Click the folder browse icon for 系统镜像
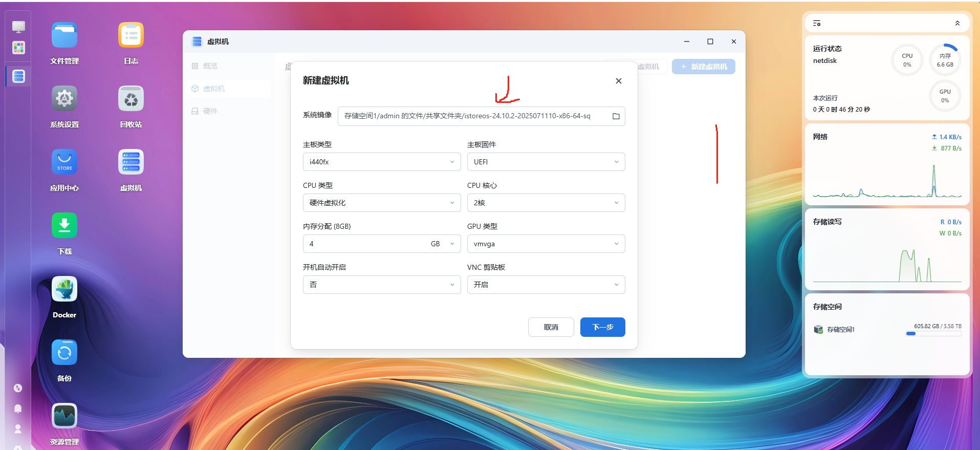Viewport: 980px width, 450px height. (616, 116)
